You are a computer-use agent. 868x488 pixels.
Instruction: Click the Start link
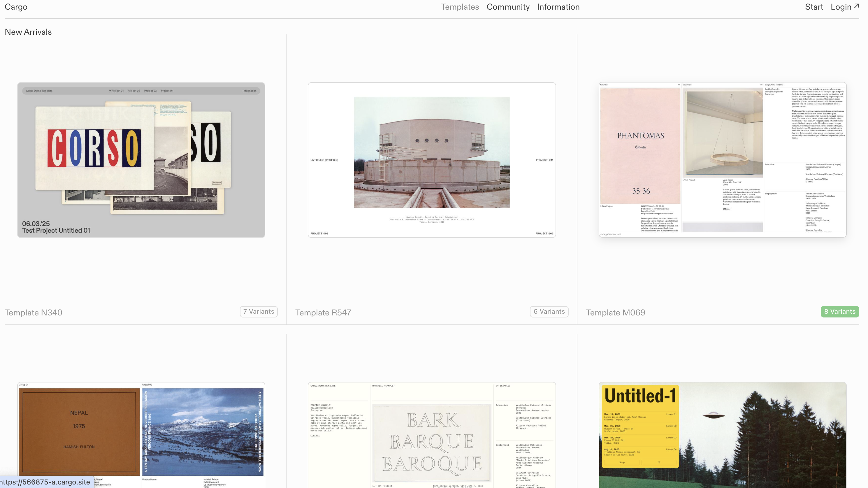814,7
